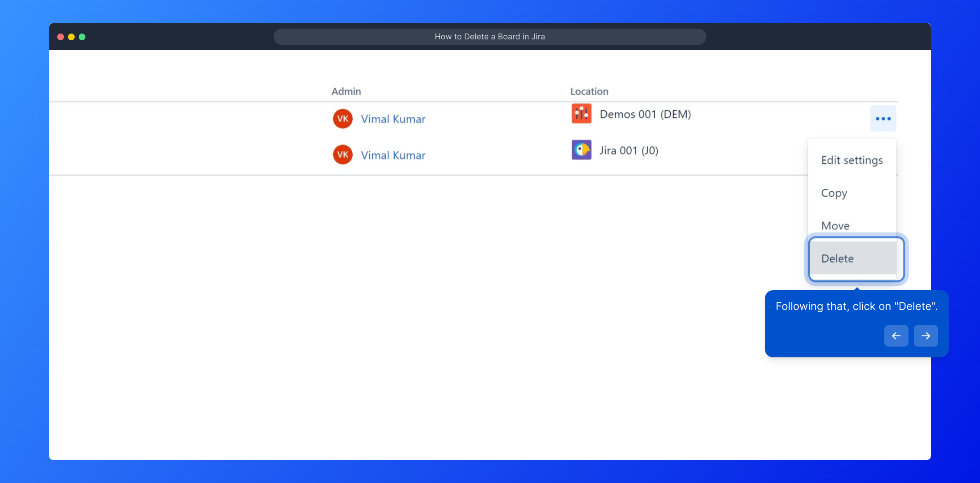Screen dimensions: 980x483
Task: Click the title bar address field
Action: pyautogui.click(x=490, y=37)
